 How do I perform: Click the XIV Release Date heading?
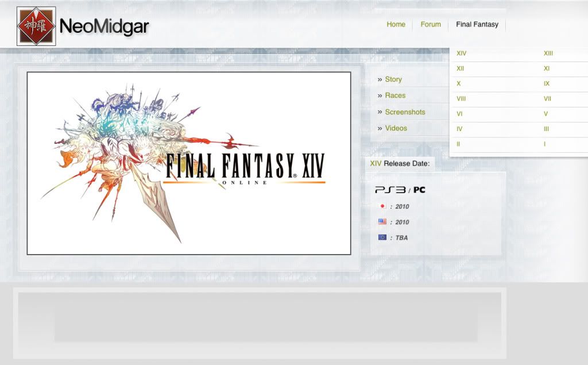(400, 163)
